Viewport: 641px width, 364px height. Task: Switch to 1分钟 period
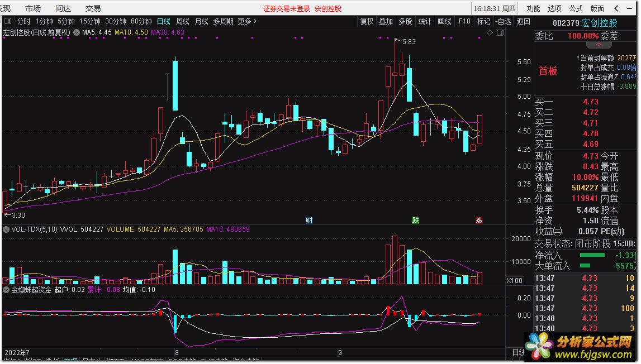pyautogui.click(x=44, y=21)
